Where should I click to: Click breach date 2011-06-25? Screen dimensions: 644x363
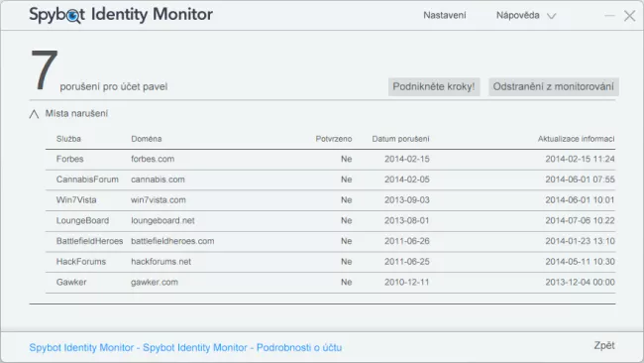[x=406, y=262]
